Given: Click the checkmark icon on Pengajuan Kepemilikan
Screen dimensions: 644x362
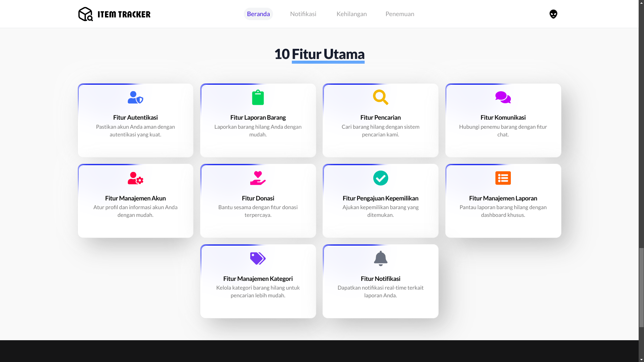Looking at the screenshot, I should [380, 178].
